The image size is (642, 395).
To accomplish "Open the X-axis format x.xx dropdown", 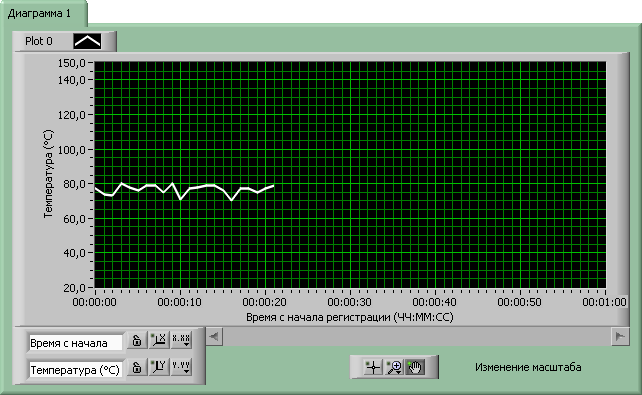I will (181, 340).
